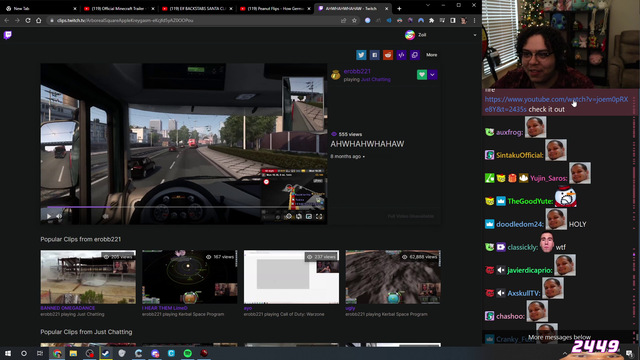Click the "ugly" clip title link
This screenshot has width=640, height=360.
(350, 308)
